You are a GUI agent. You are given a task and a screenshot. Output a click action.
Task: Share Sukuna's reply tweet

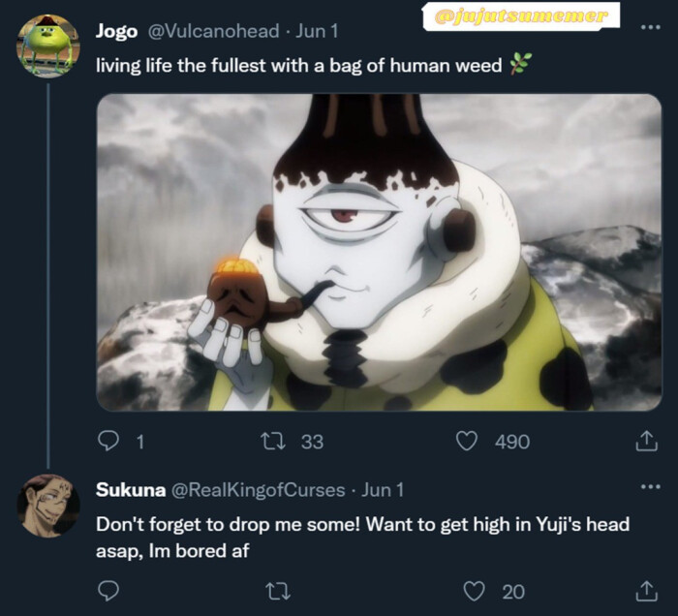tap(645, 591)
